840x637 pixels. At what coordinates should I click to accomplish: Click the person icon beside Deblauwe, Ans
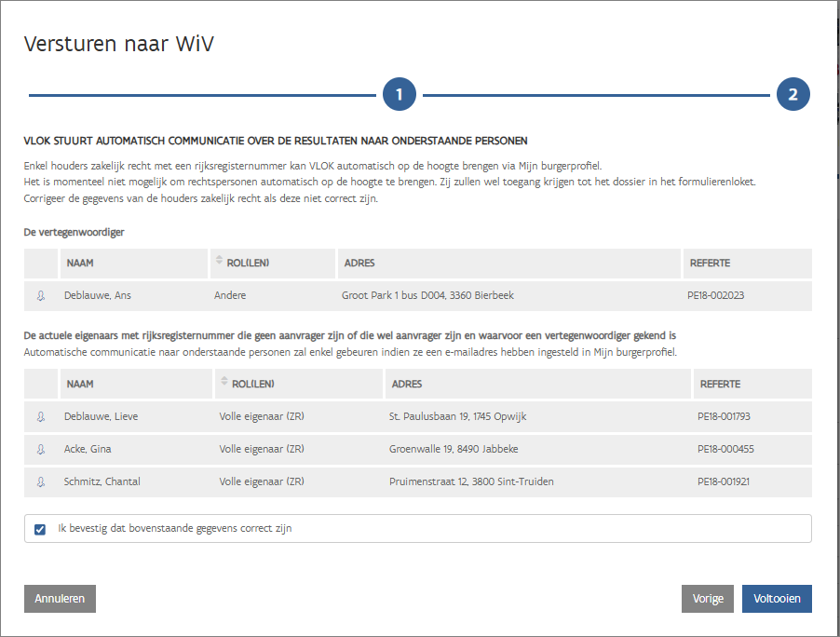coord(41,296)
